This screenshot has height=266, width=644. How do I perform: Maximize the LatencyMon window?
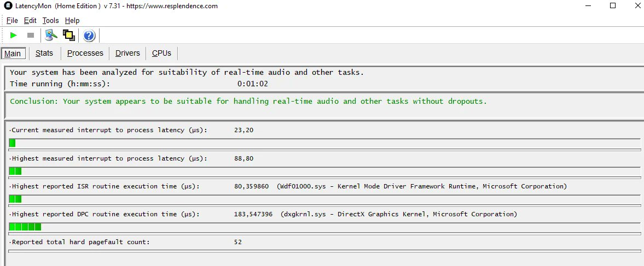(x=613, y=6)
